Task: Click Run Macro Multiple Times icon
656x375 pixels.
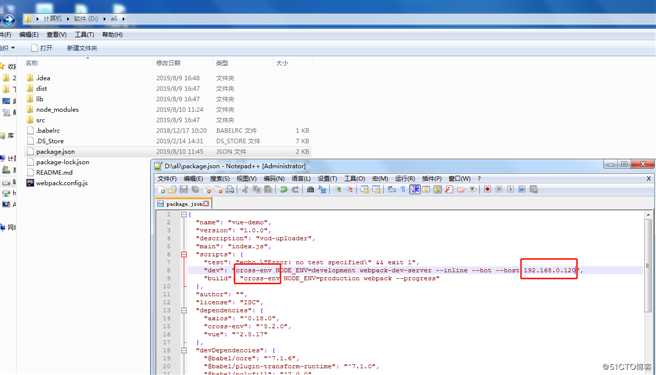Action: coord(522,190)
